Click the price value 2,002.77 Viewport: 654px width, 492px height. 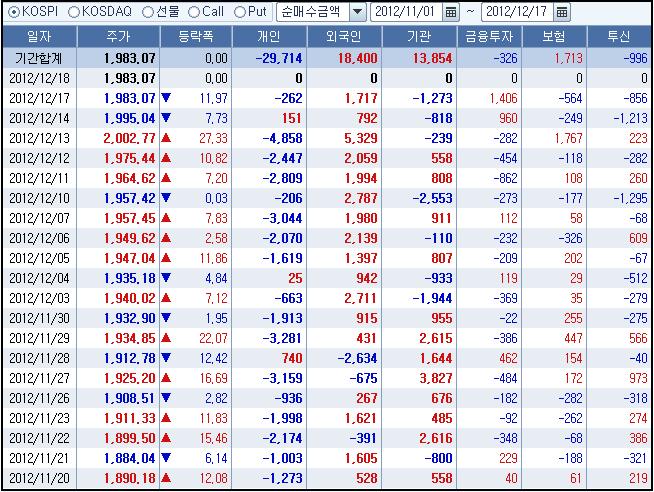coord(130,138)
